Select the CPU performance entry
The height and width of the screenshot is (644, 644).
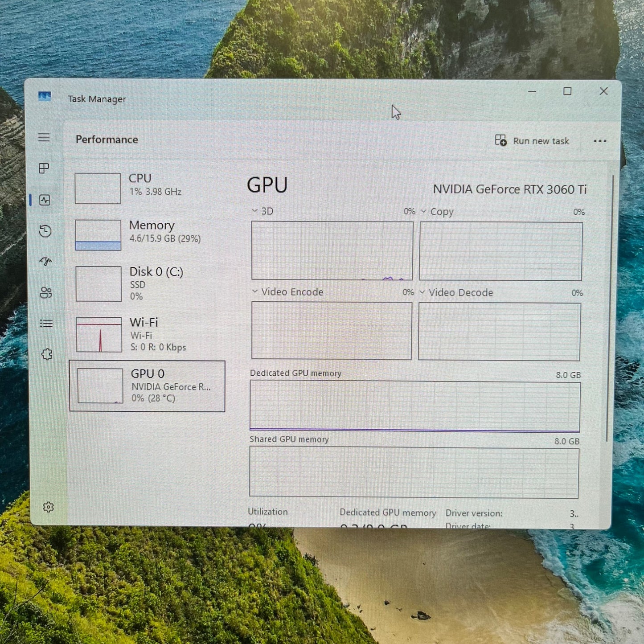[x=148, y=188]
